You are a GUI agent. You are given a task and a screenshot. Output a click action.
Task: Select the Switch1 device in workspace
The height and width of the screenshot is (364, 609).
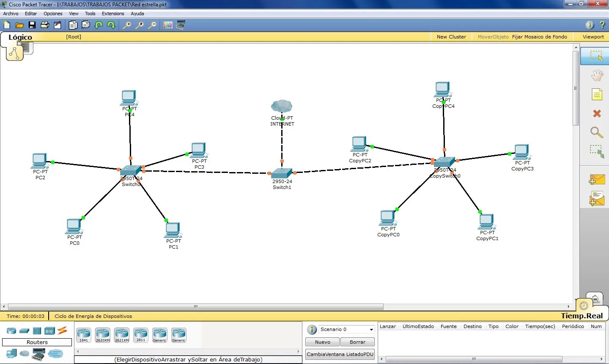click(282, 173)
